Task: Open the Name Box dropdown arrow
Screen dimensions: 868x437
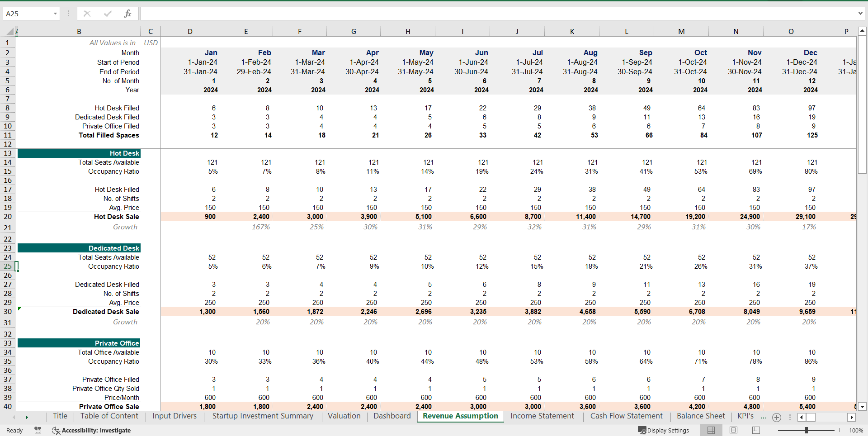Action: tap(56, 14)
